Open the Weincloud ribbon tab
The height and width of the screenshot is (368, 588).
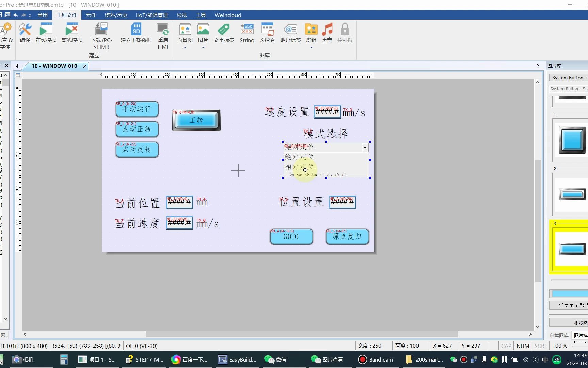click(x=228, y=15)
